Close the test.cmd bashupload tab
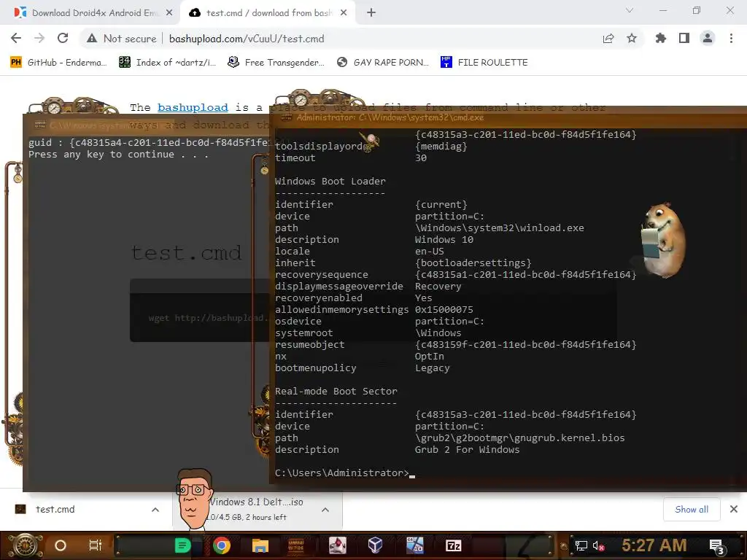The image size is (747, 560). pyautogui.click(x=344, y=13)
